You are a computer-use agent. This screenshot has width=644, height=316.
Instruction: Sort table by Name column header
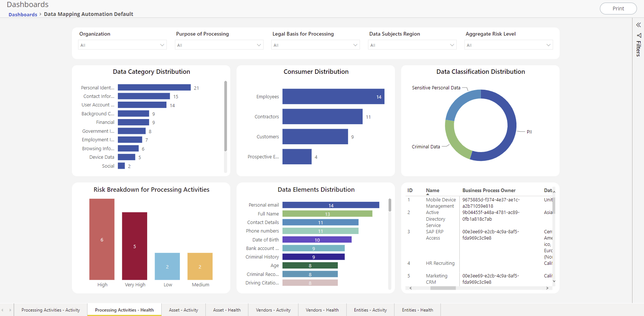pos(432,190)
